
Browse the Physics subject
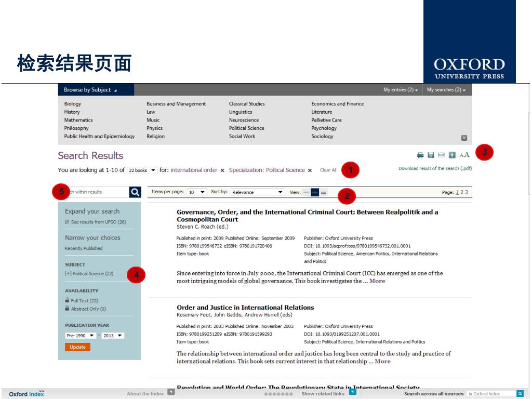coord(154,128)
